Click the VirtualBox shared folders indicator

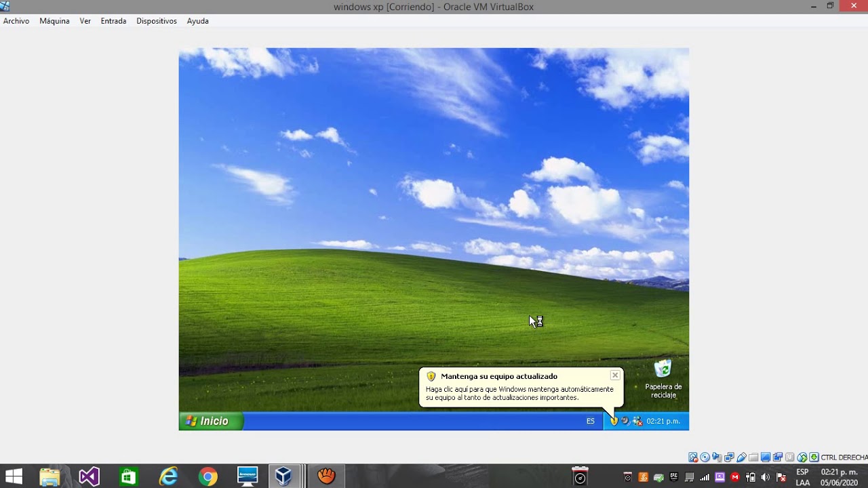pos(753,457)
